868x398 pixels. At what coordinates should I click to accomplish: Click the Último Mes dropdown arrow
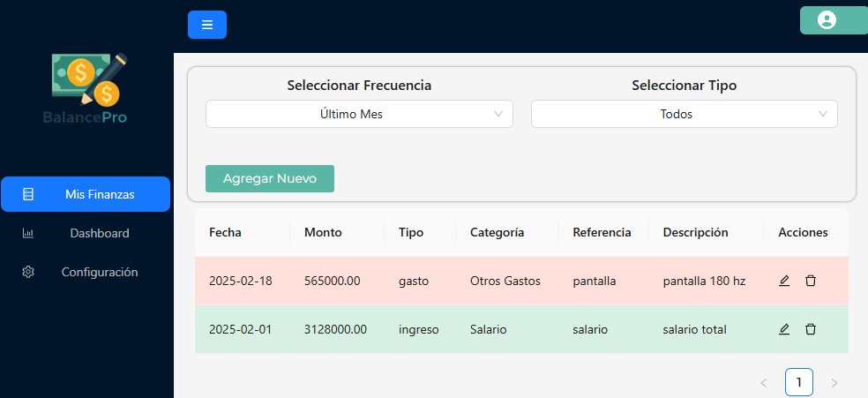click(498, 114)
